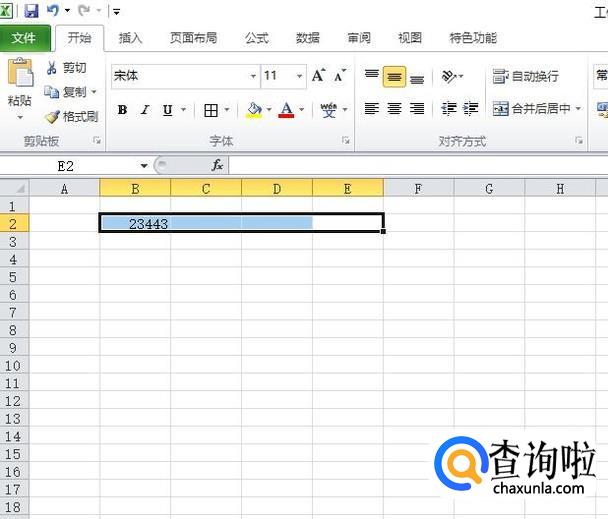Click the 粘贴 paste clipboard icon

click(x=20, y=73)
